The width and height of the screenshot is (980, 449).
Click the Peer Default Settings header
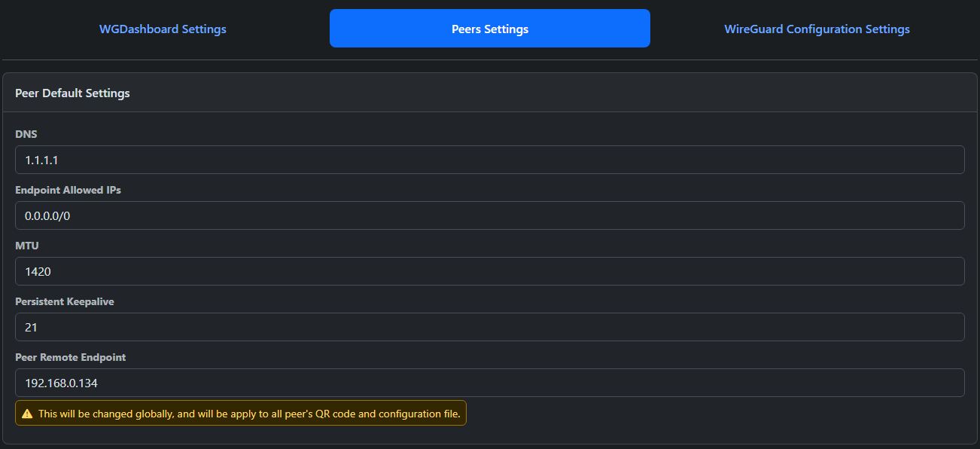tap(72, 93)
